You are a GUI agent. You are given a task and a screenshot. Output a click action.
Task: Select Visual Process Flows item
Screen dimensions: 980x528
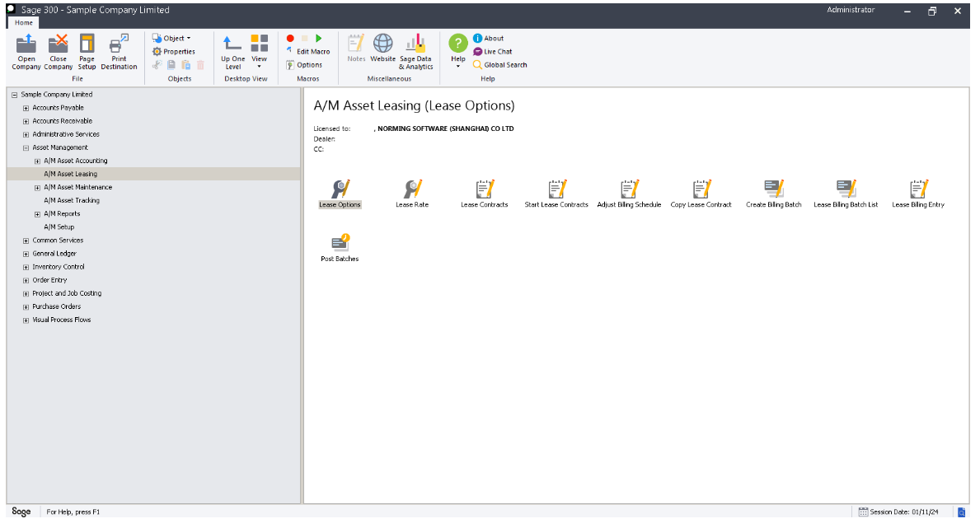coord(61,320)
